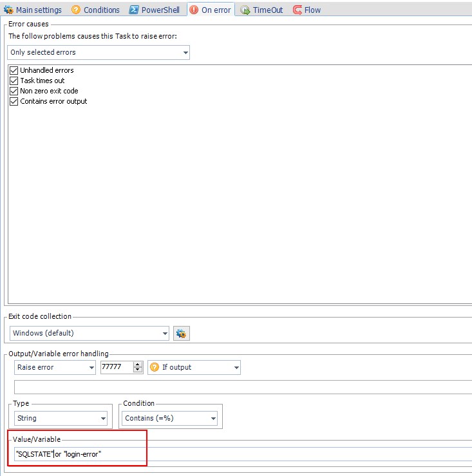Untick Contains error output checkbox
The height and width of the screenshot is (476, 472).
[14, 101]
